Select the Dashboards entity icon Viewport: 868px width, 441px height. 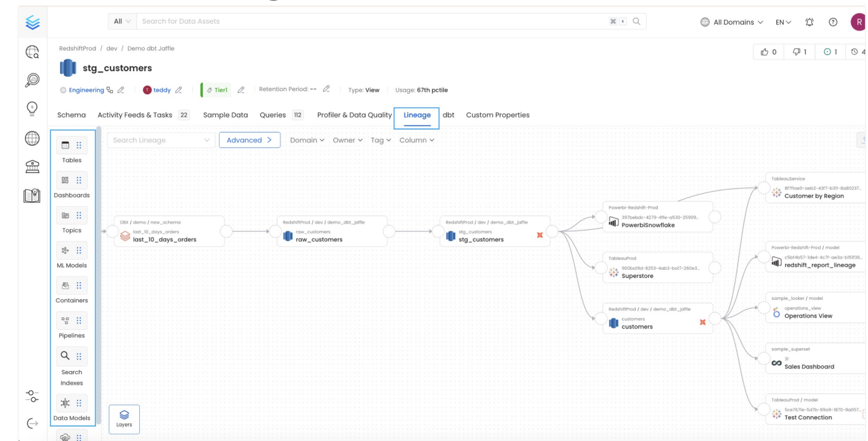65,181
